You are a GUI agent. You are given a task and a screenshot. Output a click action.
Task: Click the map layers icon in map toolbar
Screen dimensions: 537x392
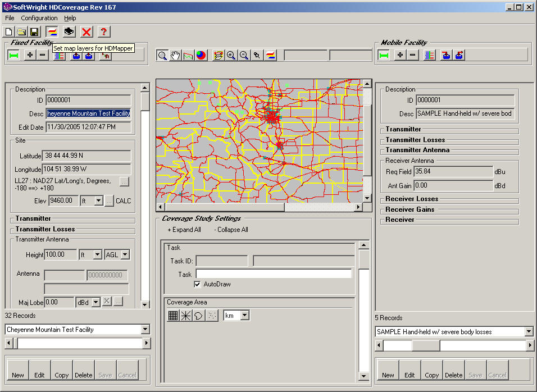270,56
